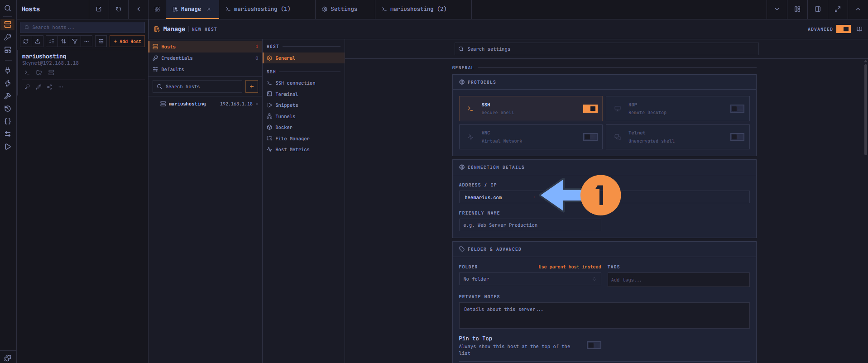Select Hosts in the Manage list
The height and width of the screenshot is (363, 868).
206,47
